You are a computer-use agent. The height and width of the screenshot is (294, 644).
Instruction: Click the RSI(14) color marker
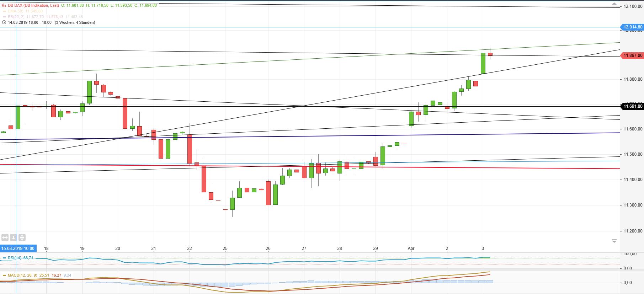pos(4,258)
